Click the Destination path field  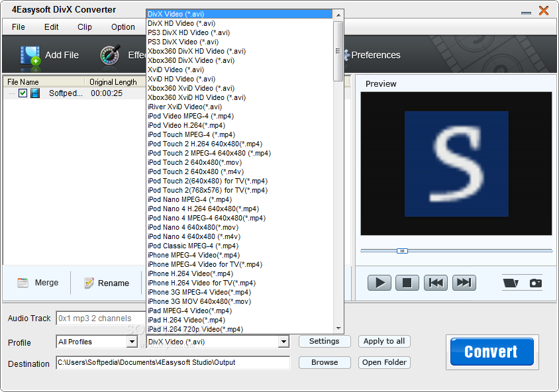(173, 362)
